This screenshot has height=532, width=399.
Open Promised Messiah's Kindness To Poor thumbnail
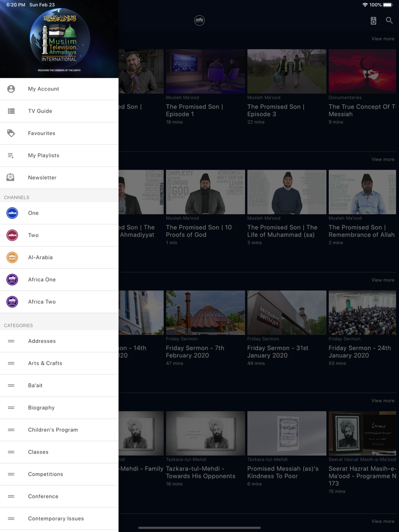point(287,433)
